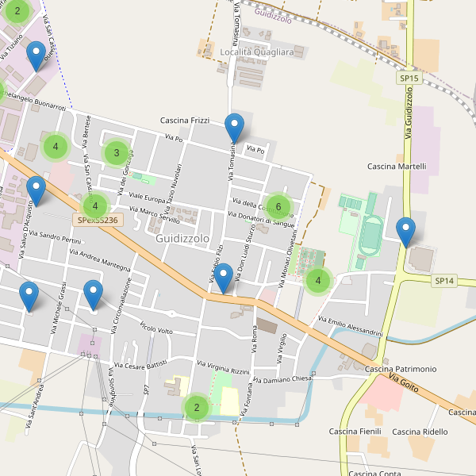The image size is (476, 476).
Task: Click the SP15 road shield
Action: [409, 79]
